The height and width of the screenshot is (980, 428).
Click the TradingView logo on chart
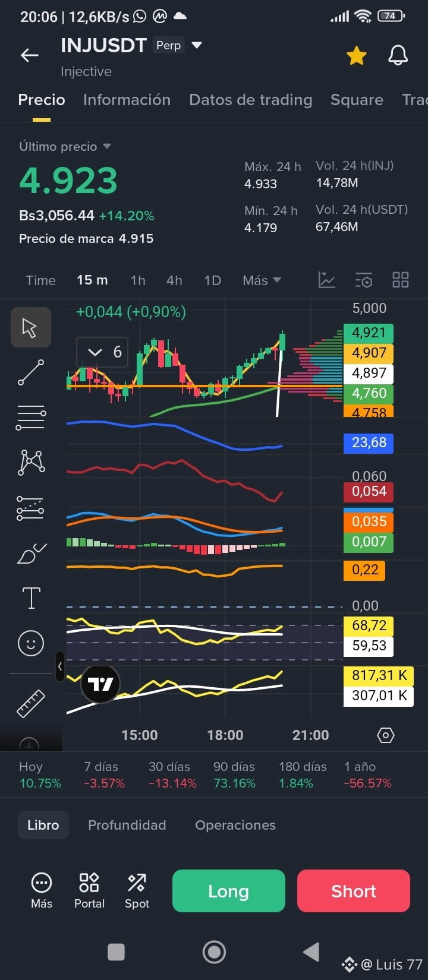tap(100, 684)
